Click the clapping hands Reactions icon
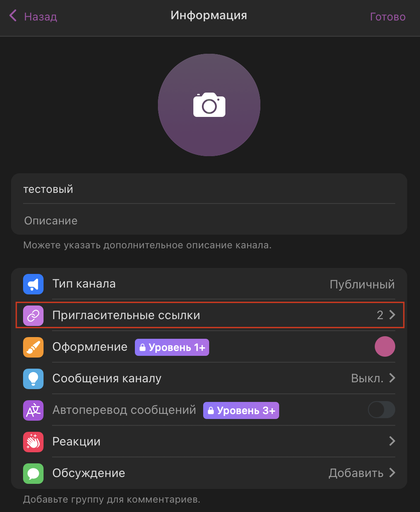Screen dimensions: 420x512 pyautogui.click(x=33, y=442)
